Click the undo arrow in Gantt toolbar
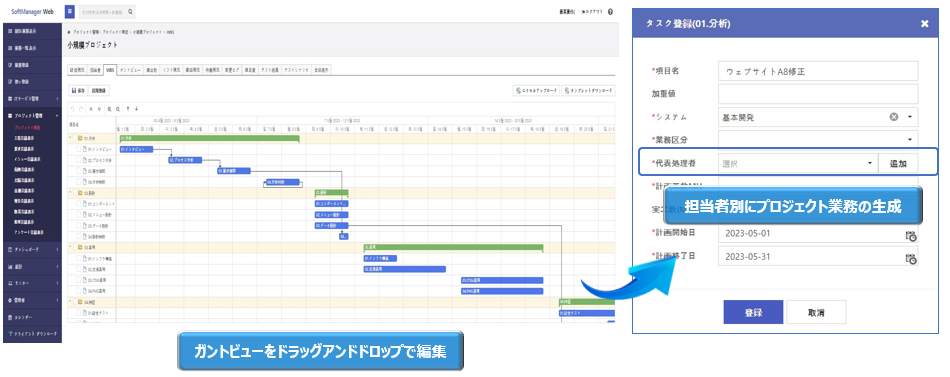The height and width of the screenshot is (377, 950). pos(72,109)
